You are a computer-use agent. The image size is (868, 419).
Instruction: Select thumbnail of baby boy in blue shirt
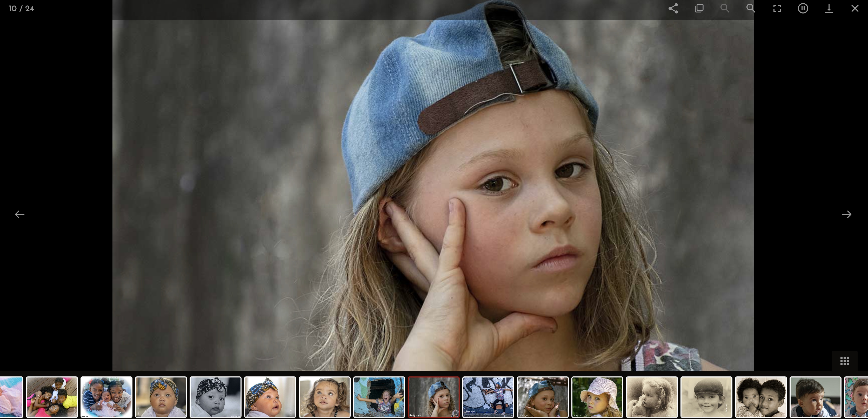point(816,397)
